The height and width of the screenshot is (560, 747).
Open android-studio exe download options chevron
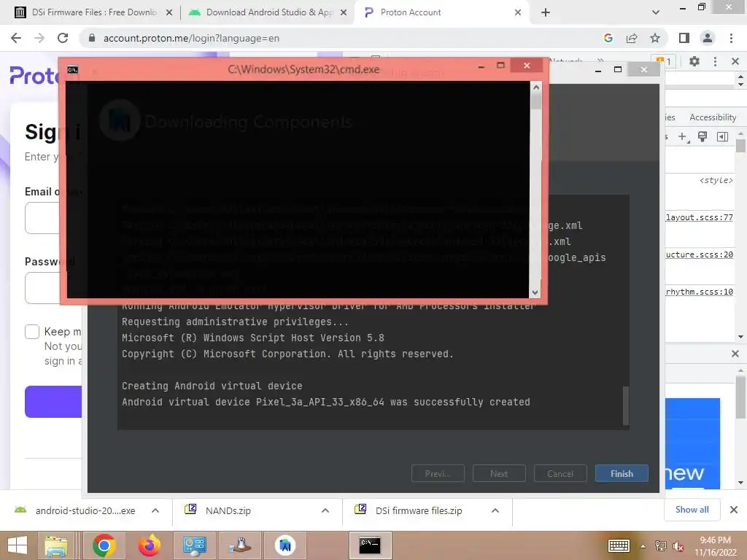(x=155, y=510)
